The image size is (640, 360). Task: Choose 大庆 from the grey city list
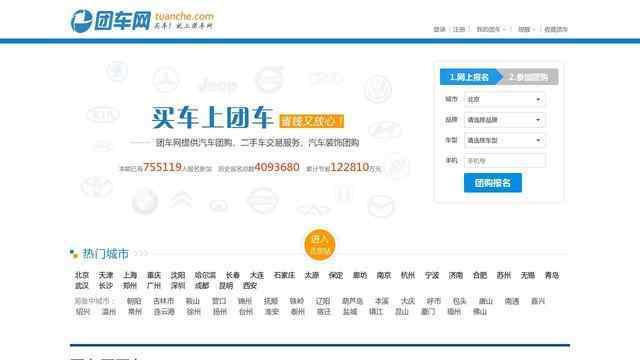click(407, 301)
